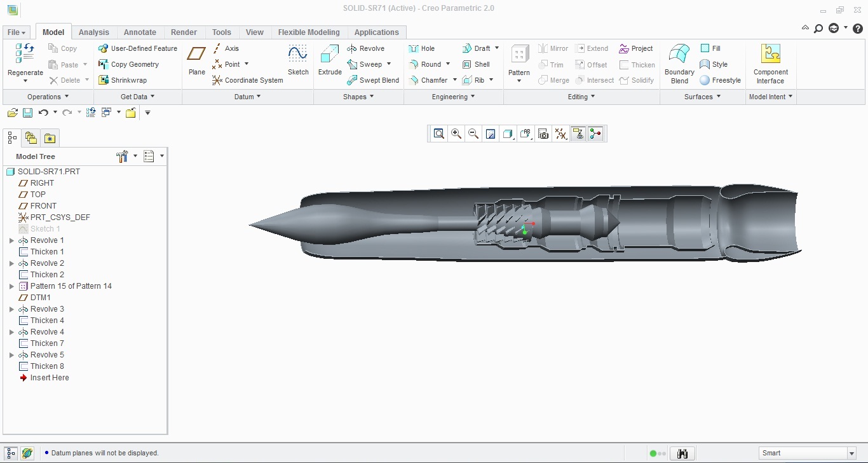This screenshot has width=868, height=463.
Task: Start the Sketch tool
Action: (298, 60)
